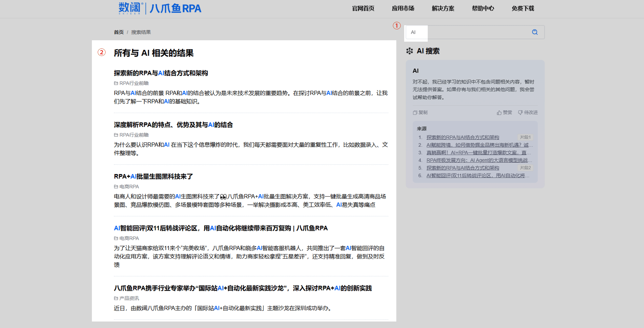Screen dimensions: 644x328
Task: Click AI answer text 对不起，我已经学习的知识
Action: click(474, 89)
